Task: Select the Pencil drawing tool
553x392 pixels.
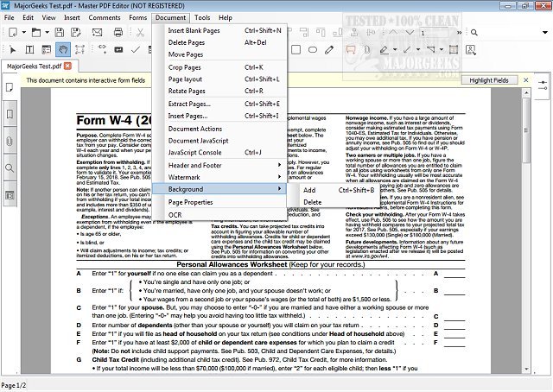Action: click(x=329, y=50)
